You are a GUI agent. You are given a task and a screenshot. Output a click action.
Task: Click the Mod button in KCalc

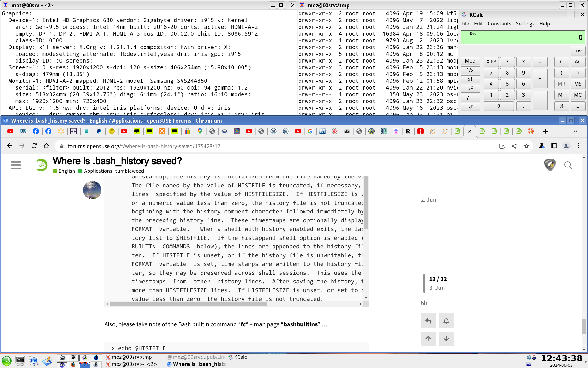click(x=470, y=61)
